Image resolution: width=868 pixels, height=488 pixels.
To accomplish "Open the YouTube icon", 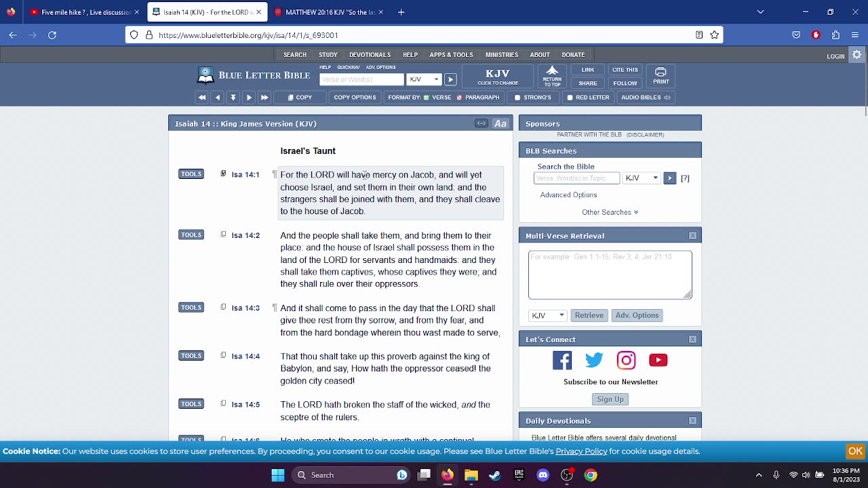I will (658, 360).
